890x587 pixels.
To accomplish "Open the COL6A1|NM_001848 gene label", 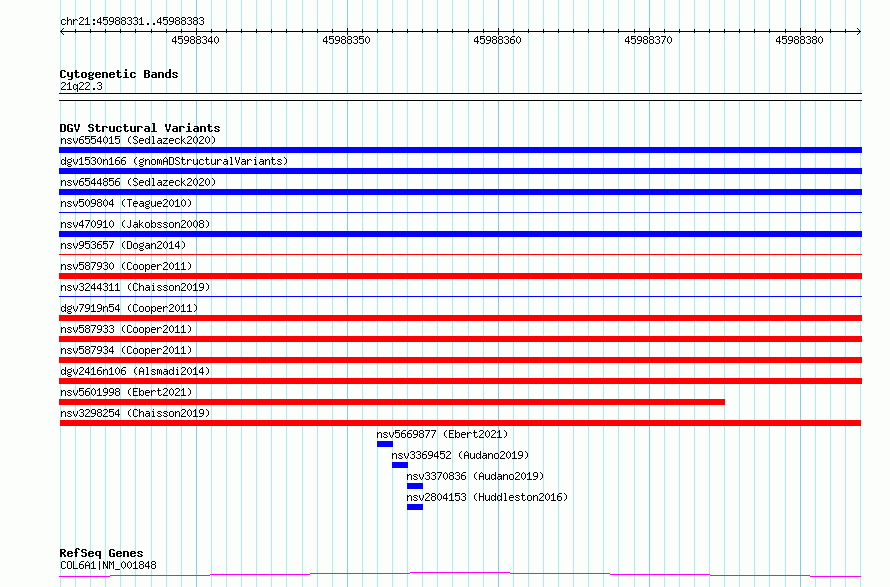I will point(108,565).
